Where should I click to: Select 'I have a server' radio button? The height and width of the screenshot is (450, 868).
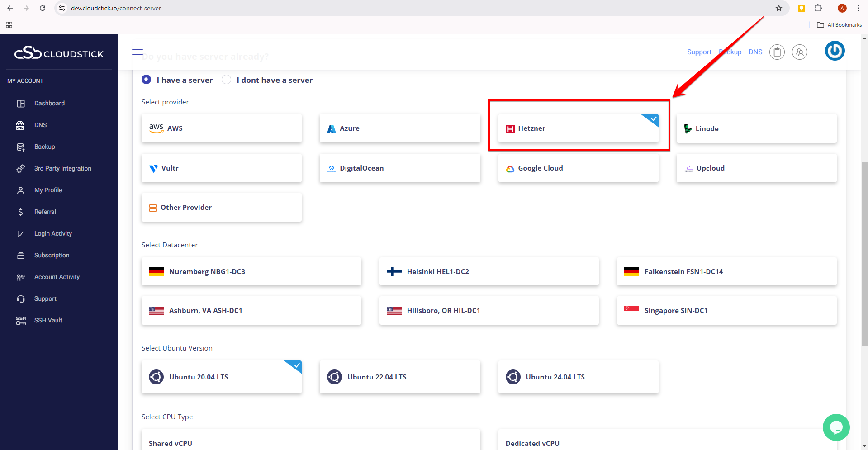click(x=147, y=80)
